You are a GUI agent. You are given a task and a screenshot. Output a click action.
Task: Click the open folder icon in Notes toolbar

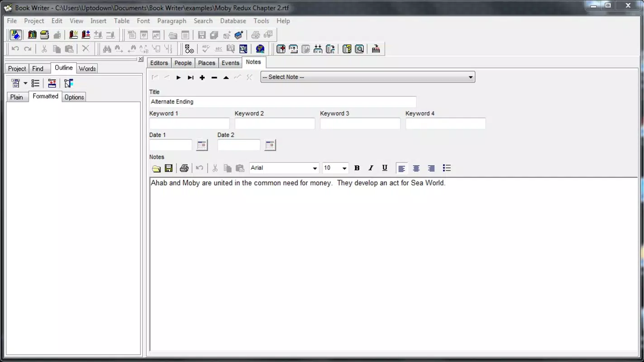pos(156,168)
